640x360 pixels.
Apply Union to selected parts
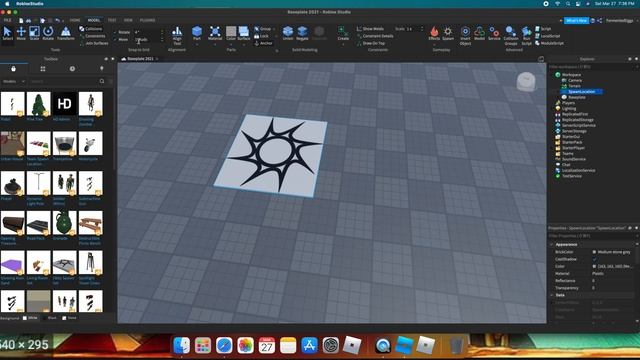(288, 33)
